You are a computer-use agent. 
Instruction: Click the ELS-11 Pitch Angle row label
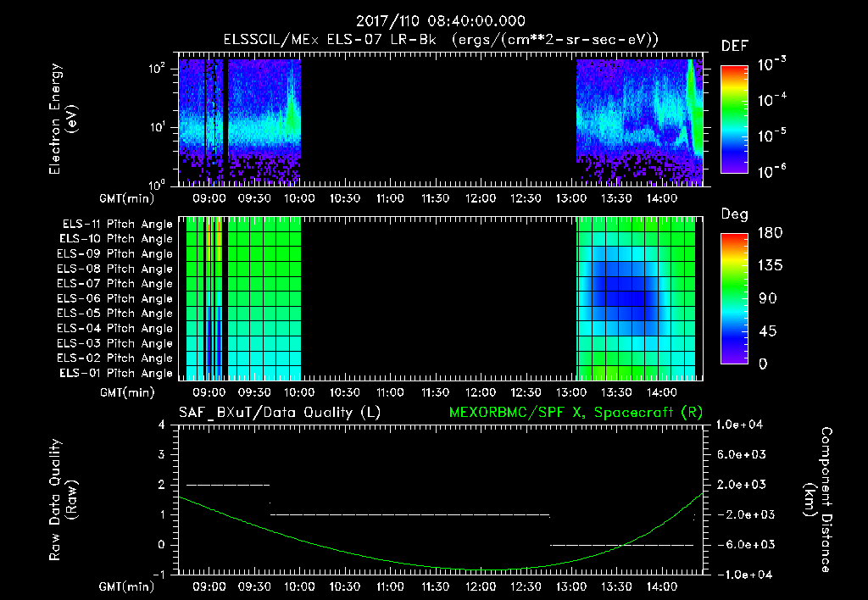click(x=117, y=225)
